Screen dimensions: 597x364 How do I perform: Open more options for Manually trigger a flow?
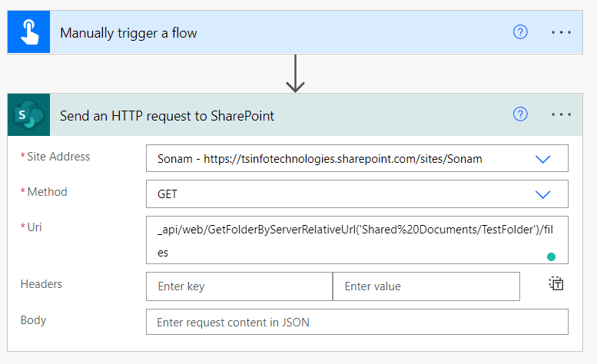(561, 32)
